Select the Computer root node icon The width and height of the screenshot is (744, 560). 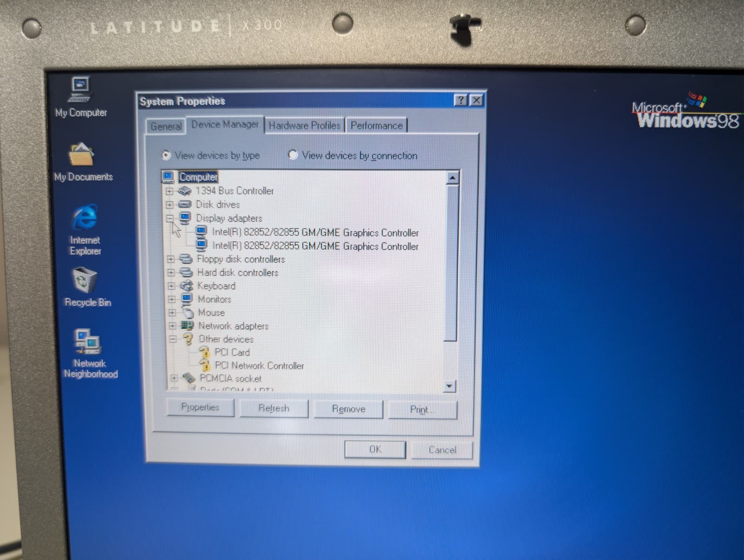click(168, 177)
